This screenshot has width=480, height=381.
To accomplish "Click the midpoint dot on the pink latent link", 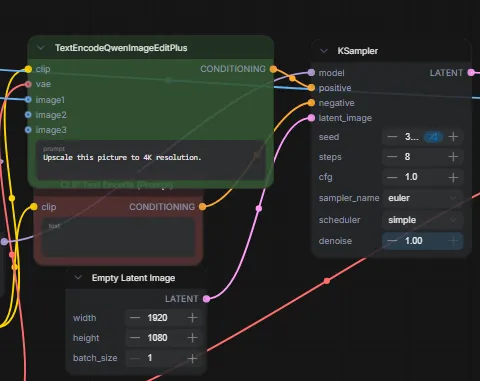I will pos(259,209).
